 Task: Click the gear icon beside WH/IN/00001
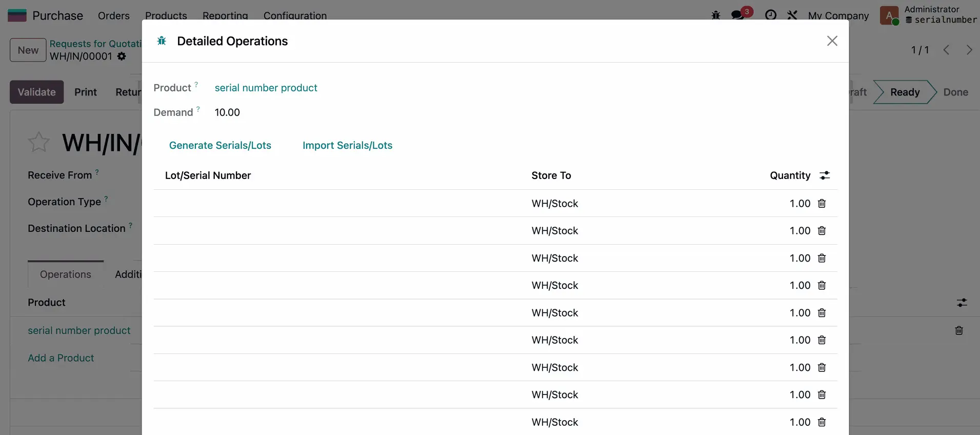(122, 56)
